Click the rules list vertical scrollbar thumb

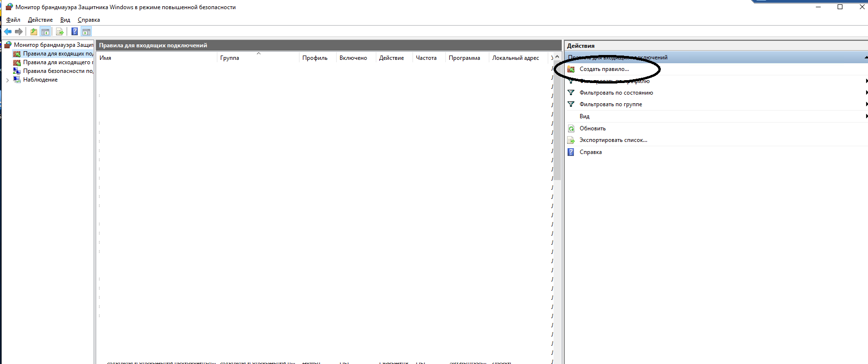[x=557, y=121]
